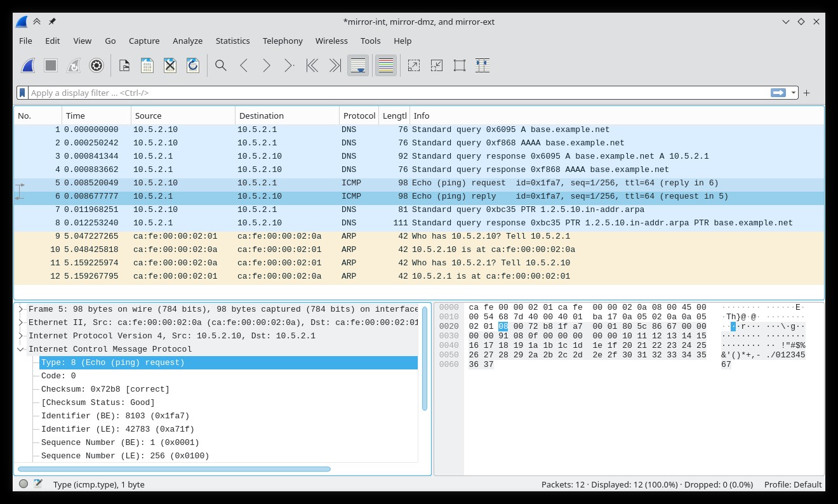This screenshot has width=838, height=504.
Task: Open capture options gear icon
Action: pos(96,65)
